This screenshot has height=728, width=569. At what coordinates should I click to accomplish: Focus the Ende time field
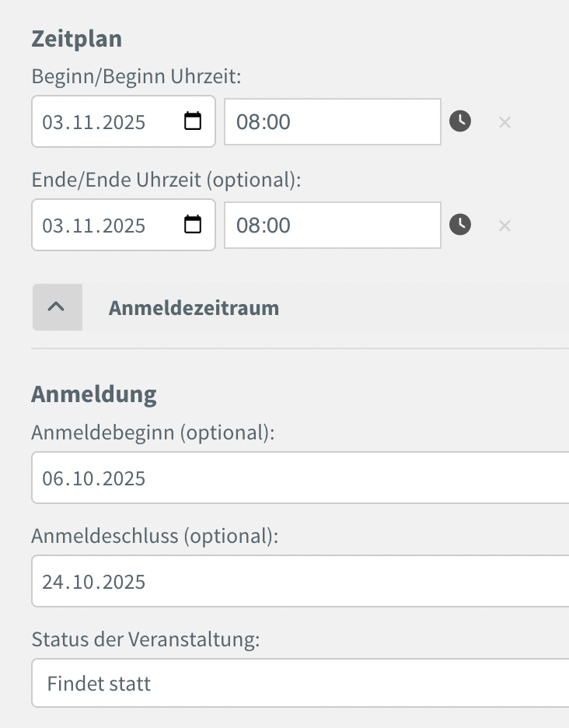[x=332, y=226]
